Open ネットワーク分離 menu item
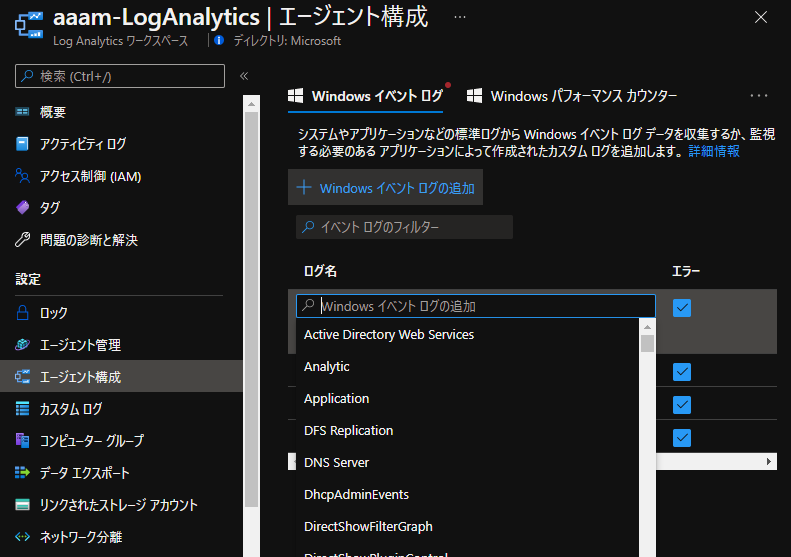 (121, 536)
